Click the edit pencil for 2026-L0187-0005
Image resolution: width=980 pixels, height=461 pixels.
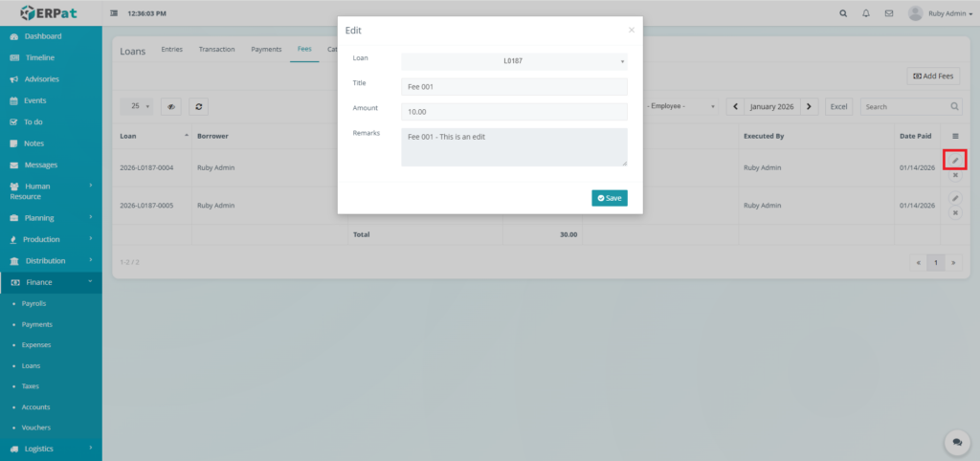click(x=955, y=198)
